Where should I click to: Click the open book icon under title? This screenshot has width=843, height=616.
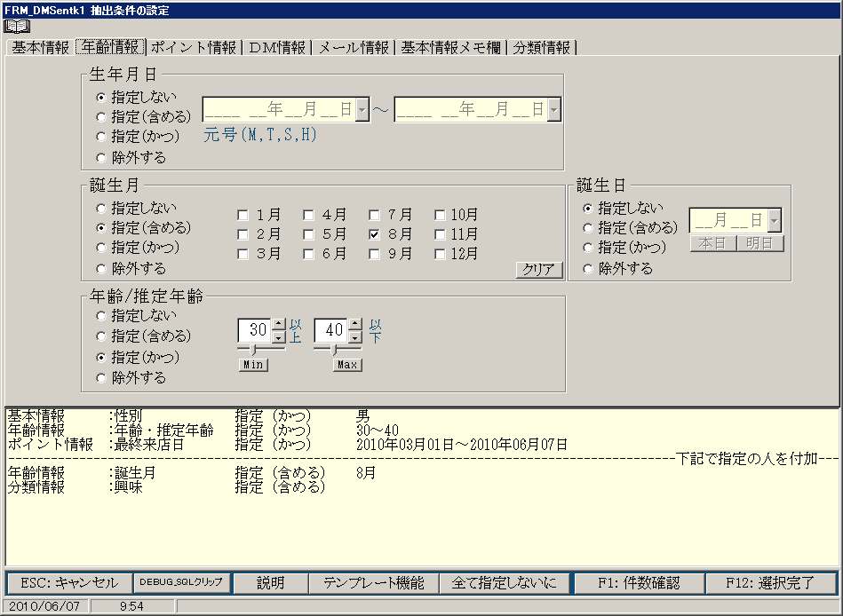(17, 27)
